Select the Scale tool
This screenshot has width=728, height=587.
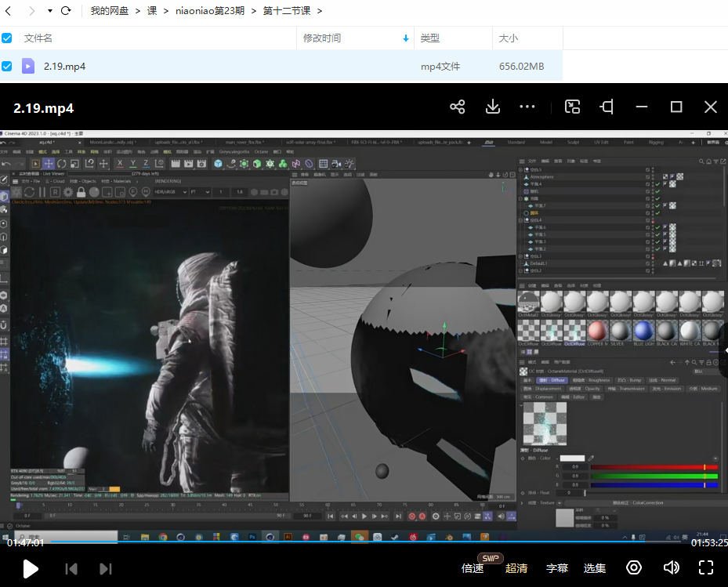point(74,162)
